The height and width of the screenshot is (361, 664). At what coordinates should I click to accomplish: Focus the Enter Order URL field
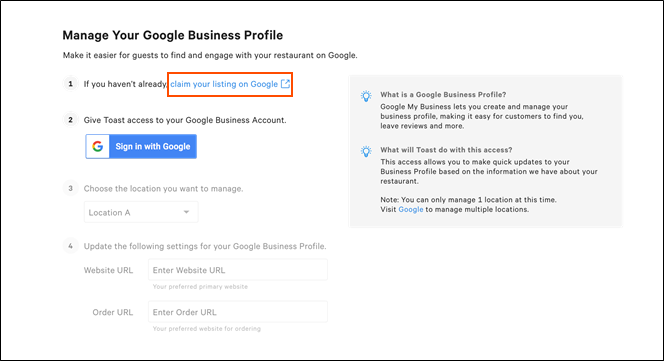point(238,312)
